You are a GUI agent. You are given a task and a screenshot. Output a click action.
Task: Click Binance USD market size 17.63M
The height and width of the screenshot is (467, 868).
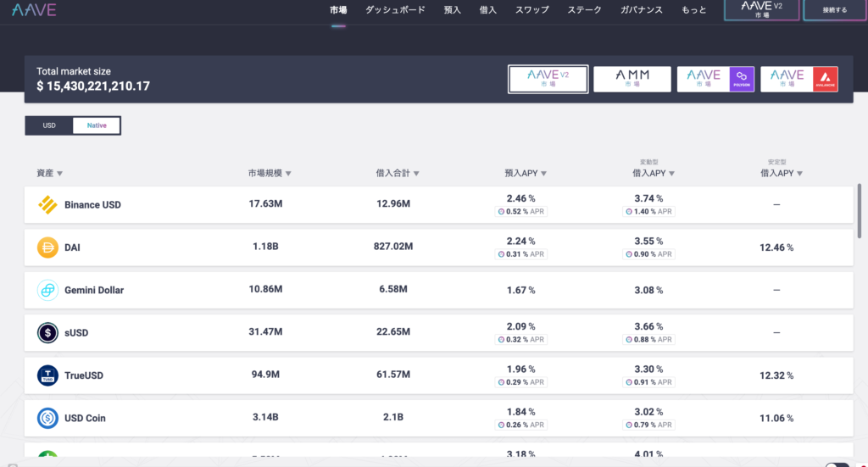coord(265,203)
